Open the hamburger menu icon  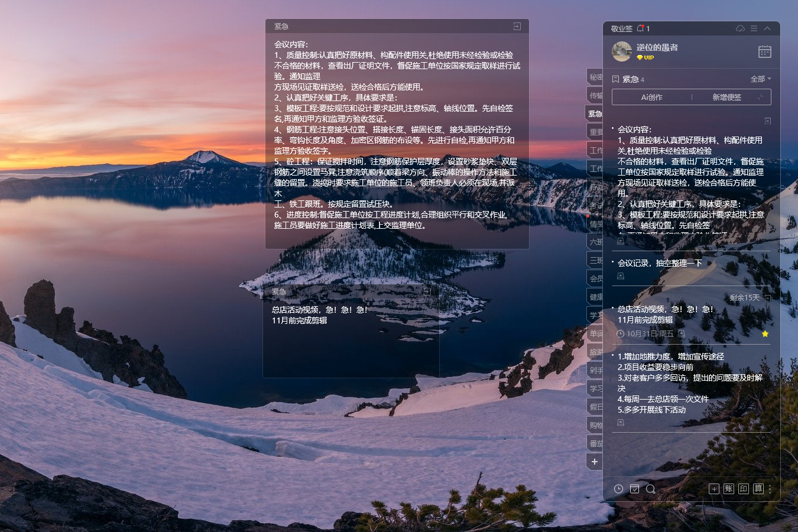754,28
